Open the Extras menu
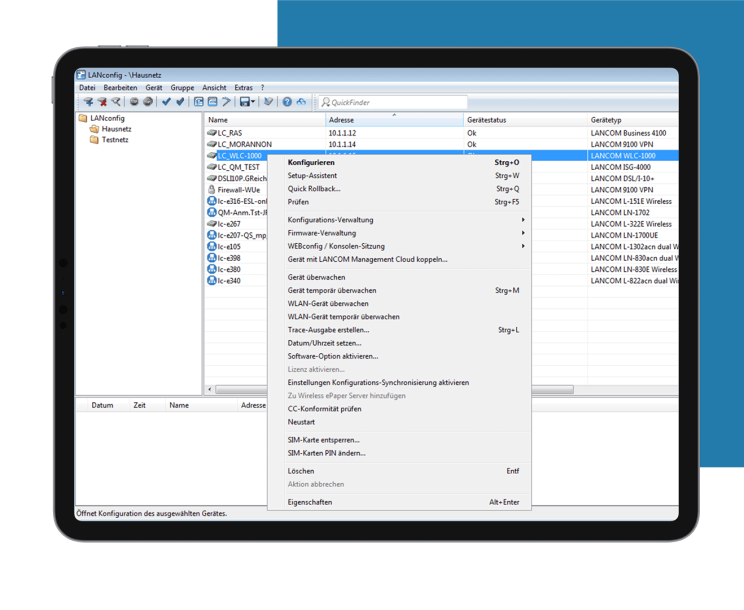The height and width of the screenshot is (610, 744). 243,88
